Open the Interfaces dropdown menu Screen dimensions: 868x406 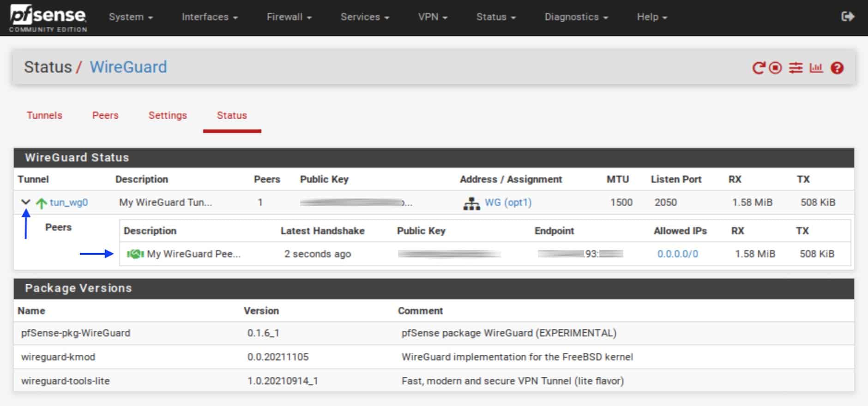point(210,17)
